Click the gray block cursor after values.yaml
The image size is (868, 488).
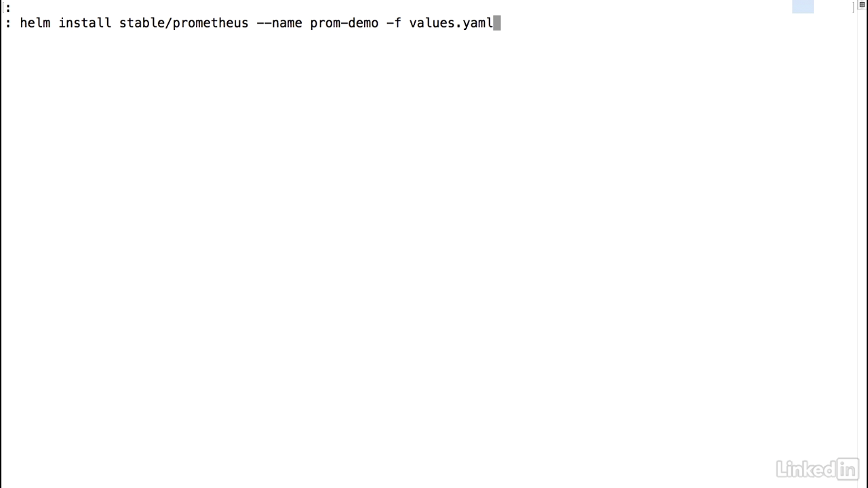click(x=497, y=23)
